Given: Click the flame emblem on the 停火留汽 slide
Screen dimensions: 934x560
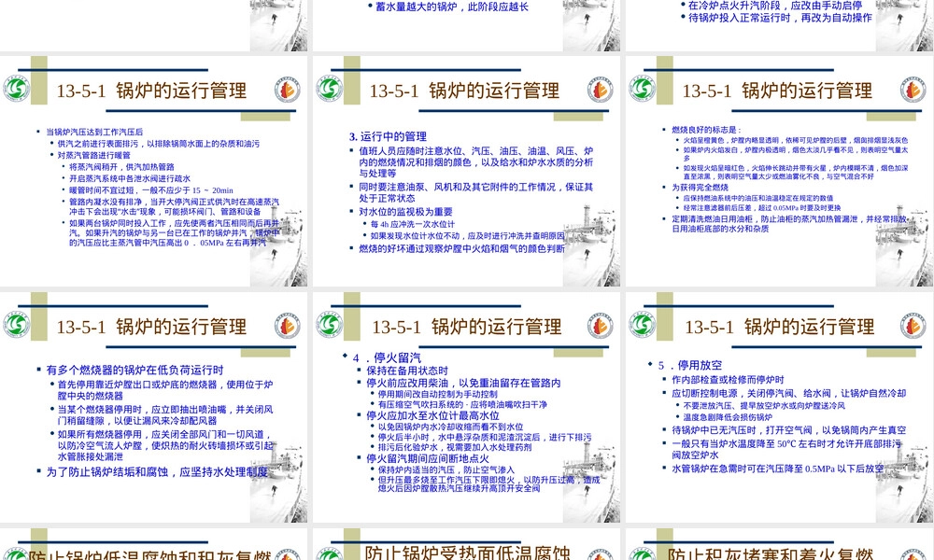Looking at the screenshot, I should coord(600,326).
